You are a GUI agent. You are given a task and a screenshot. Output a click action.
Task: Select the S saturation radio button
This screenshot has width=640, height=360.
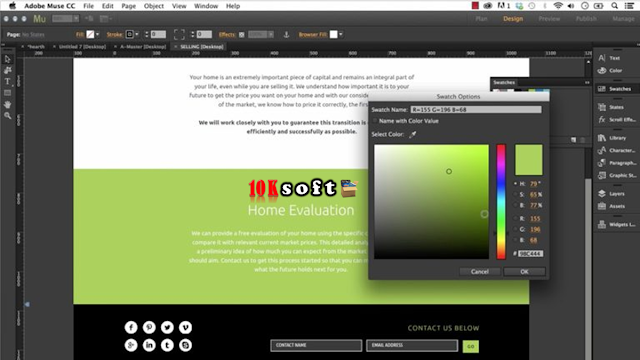tap(515, 195)
